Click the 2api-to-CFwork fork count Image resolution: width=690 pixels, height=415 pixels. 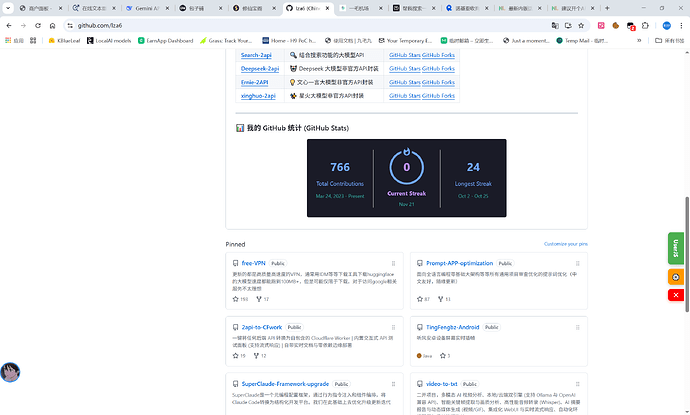[260, 356]
